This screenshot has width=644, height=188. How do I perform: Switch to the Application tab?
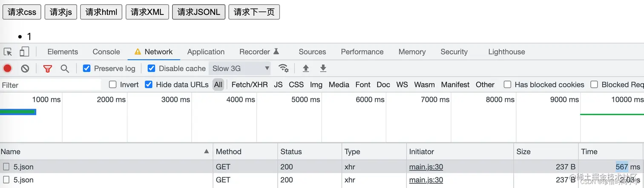(x=206, y=52)
